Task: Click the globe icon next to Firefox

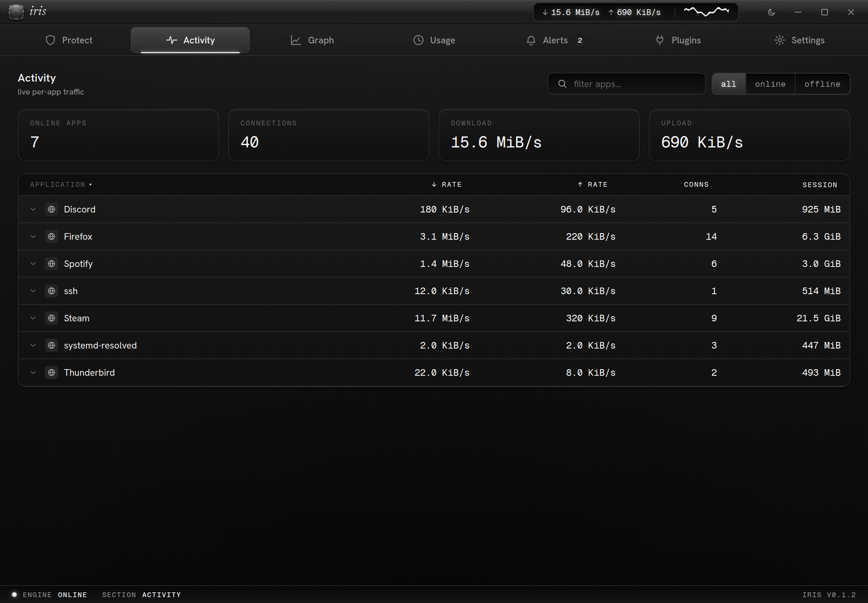Action: point(51,236)
